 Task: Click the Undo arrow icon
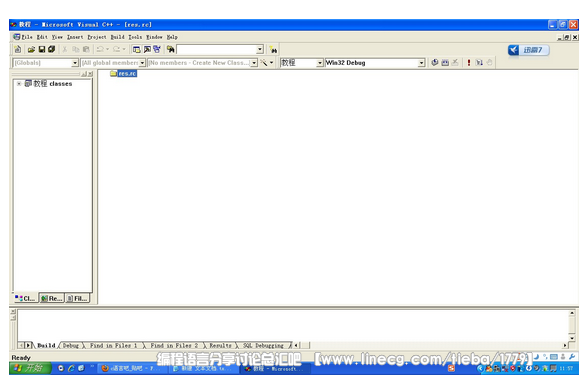100,49
